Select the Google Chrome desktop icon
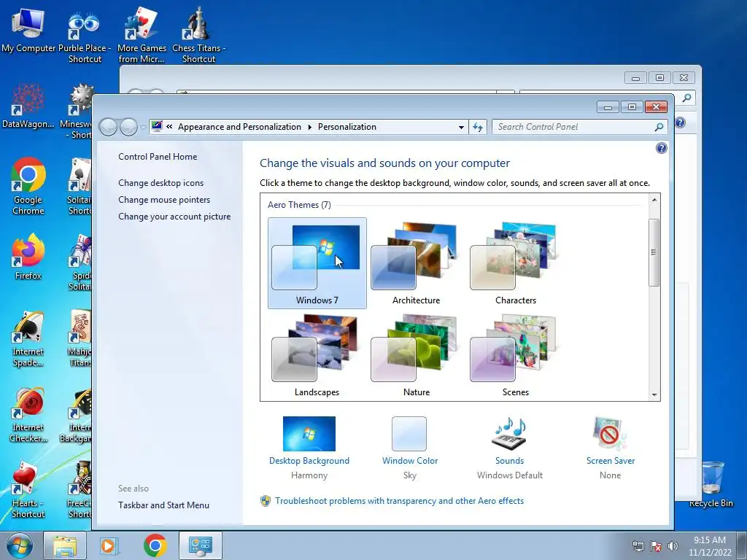The image size is (747, 560). click(x=28, y=187)
